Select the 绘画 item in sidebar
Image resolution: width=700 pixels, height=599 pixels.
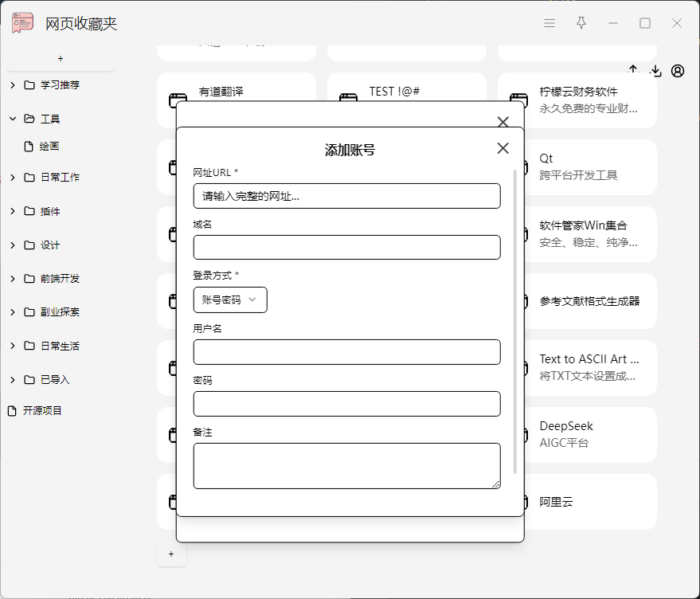(x=49, y=147)
